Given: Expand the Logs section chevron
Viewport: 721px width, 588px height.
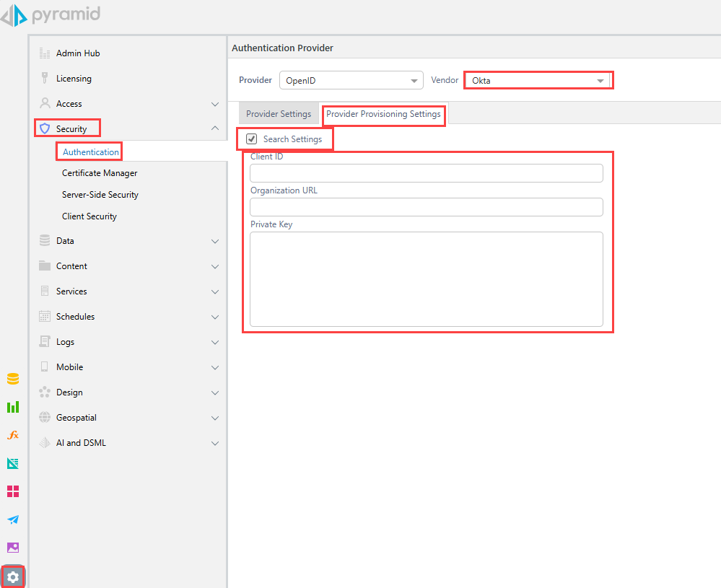Looking at the screenshot, I should 214,341.
